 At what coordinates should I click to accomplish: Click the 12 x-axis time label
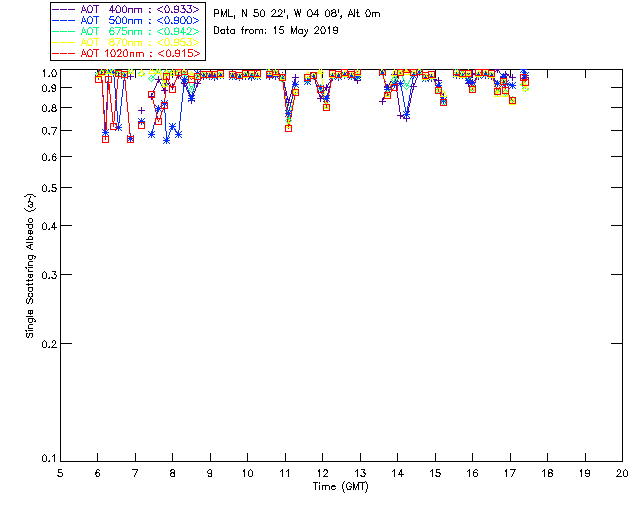click(322, 473)
